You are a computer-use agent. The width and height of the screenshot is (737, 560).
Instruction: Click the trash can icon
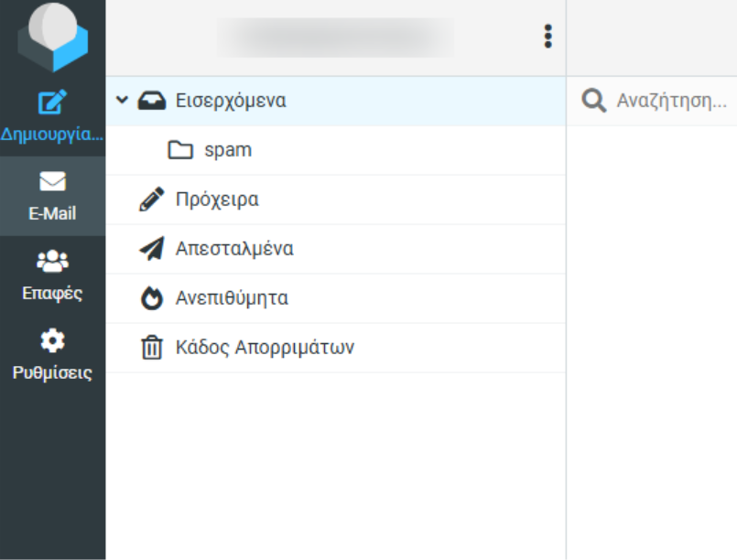pyautogui.click(x=151, y=348)
